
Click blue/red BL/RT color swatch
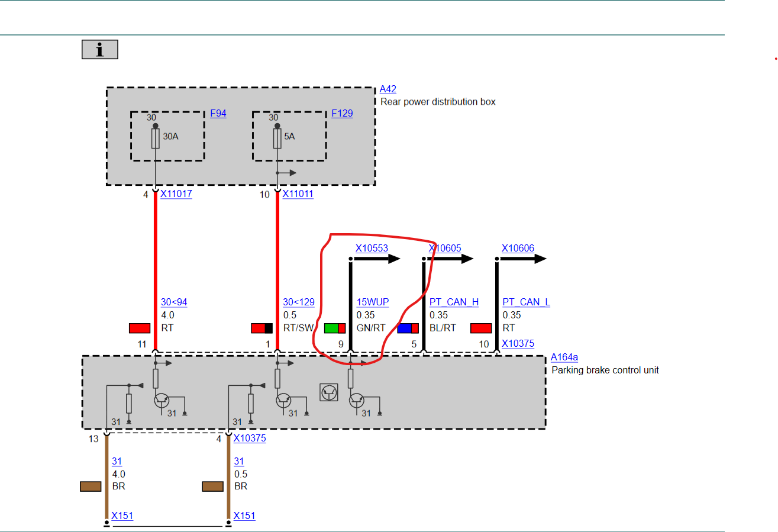click(x=408, y=328)
